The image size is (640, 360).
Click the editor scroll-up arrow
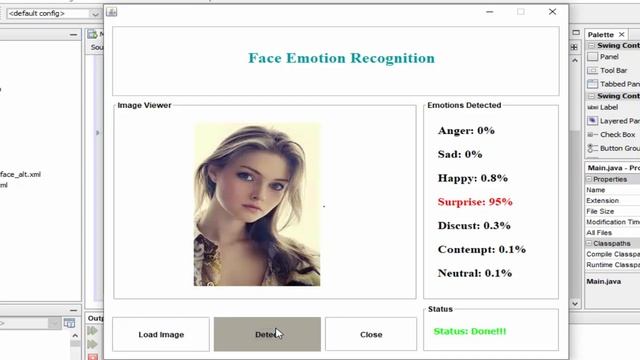tap(575, 60)
